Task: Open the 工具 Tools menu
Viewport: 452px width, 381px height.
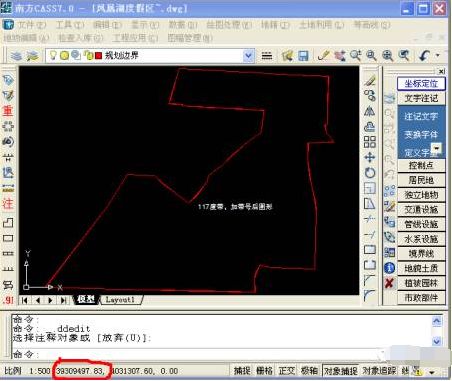Action: point(69,25)
